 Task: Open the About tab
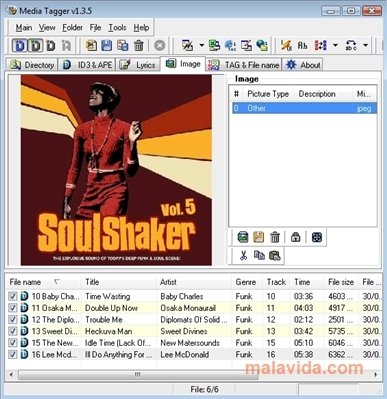pyautogui.click(x=303, y=65)
